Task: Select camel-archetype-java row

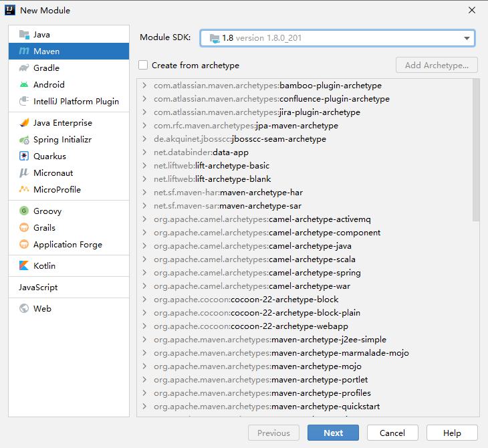Action: (x=305, y=246)
